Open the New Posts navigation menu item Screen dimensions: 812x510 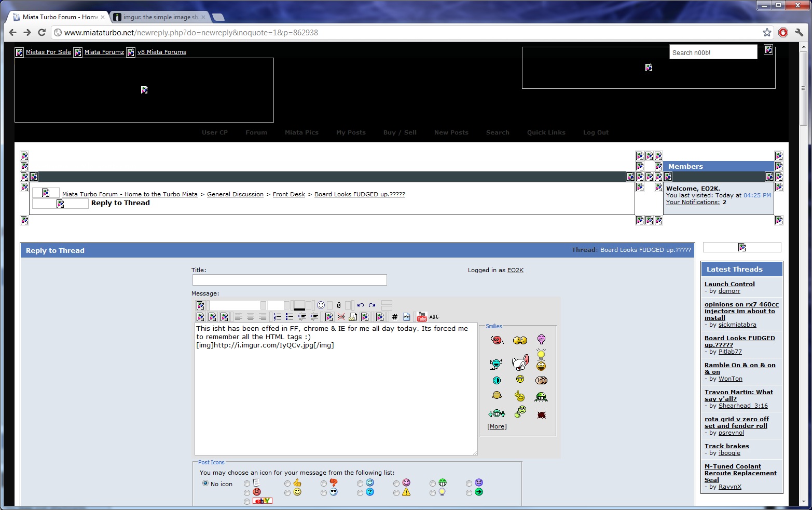coord(450,132)
